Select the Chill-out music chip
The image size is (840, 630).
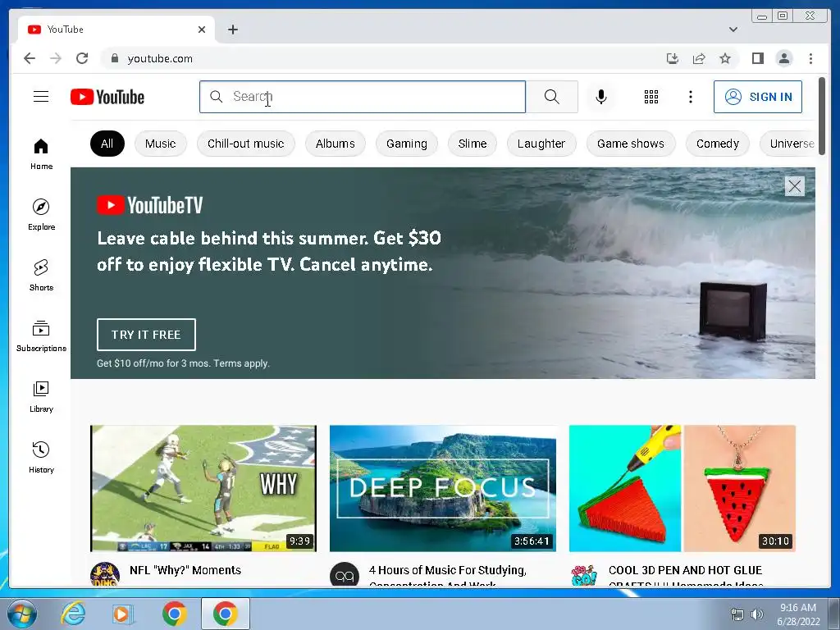(x=246, y=144)
